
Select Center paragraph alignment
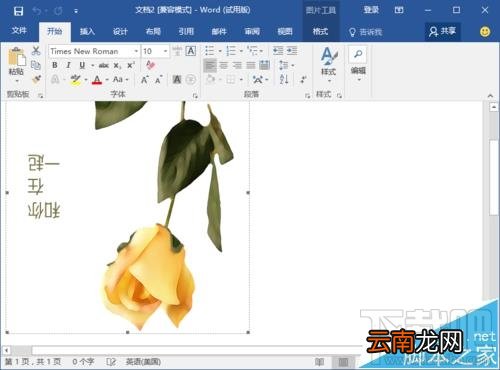224,66
